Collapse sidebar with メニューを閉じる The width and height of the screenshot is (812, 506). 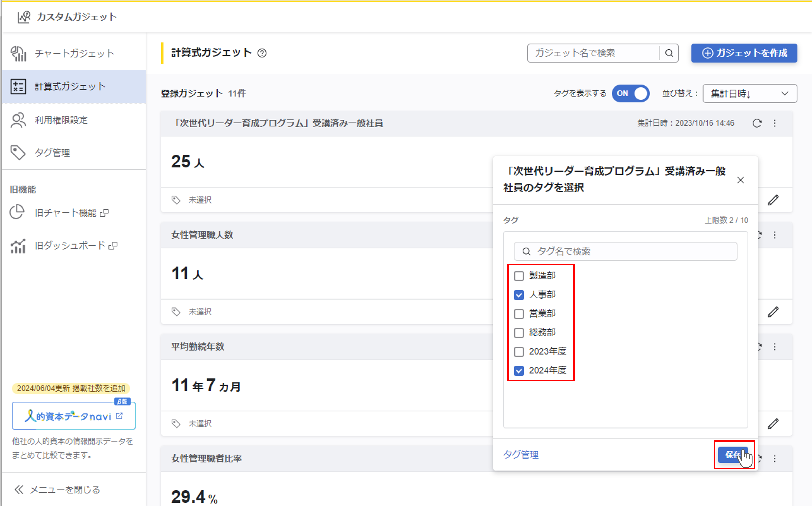click(x=57, y=490)
